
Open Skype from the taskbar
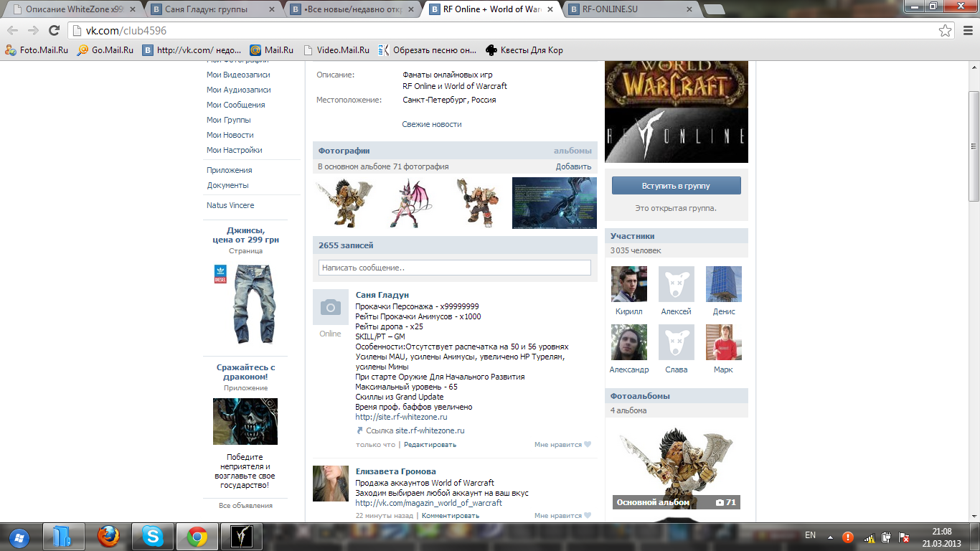point(152,537)
